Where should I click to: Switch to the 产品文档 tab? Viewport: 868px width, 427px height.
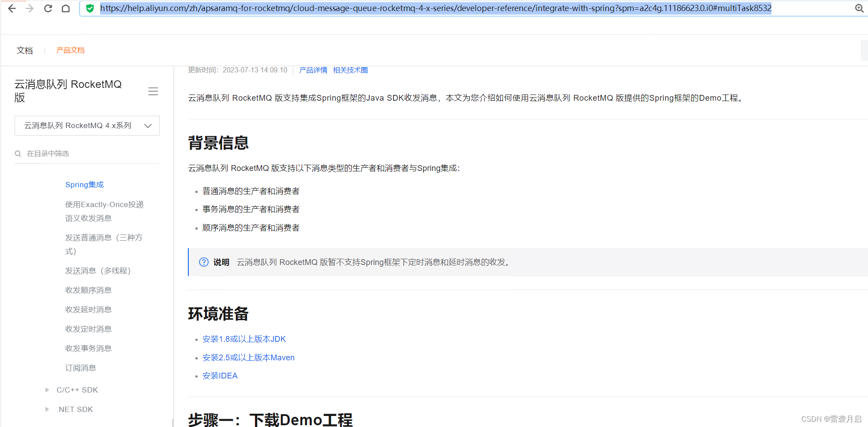(70, 50)
